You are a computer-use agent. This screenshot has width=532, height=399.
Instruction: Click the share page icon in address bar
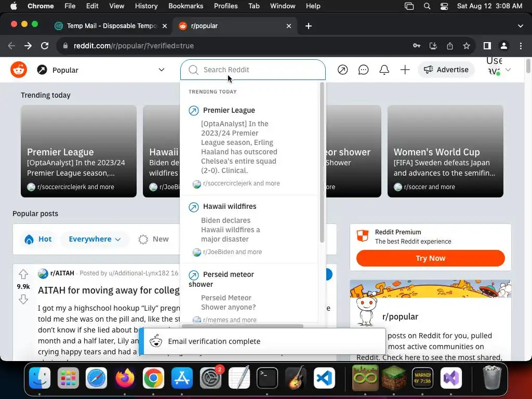(450, 46)
